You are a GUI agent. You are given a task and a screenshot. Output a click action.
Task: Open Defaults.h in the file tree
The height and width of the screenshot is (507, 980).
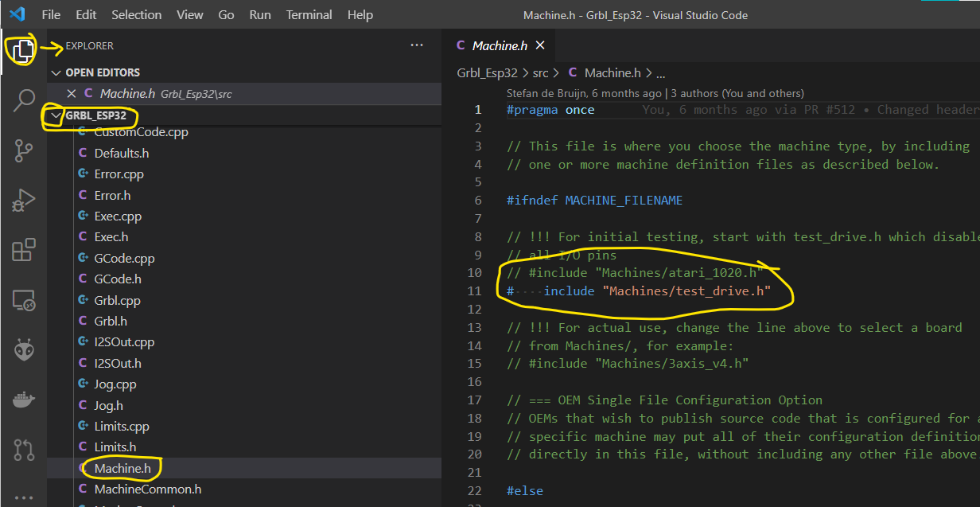coord(121,153)
